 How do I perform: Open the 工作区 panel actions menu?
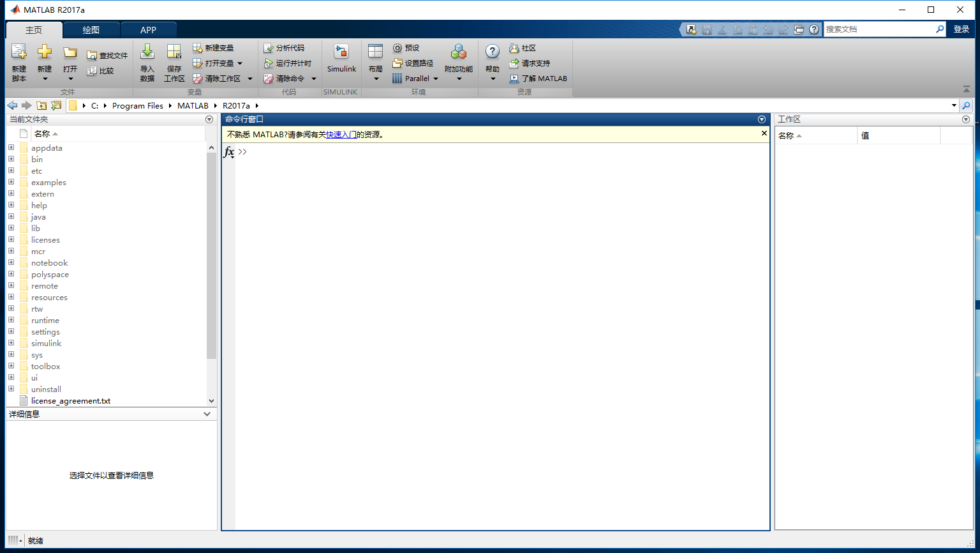point(965,119)
